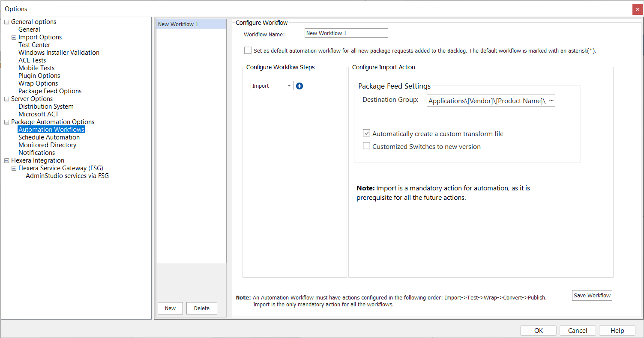Enable set as default automation workflow checkbox
Image resolution: width=644 pixels, height=338 pixels.
pyautogui.click(x=248, y=50)
